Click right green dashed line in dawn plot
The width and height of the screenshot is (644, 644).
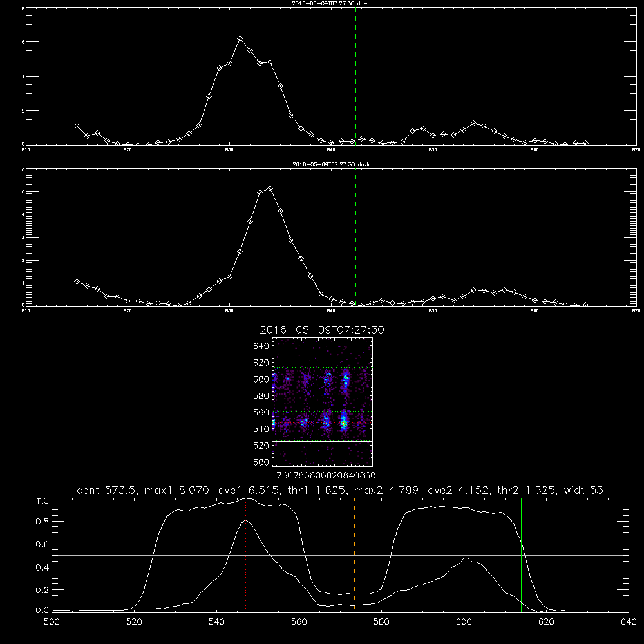tap(355, 76)
